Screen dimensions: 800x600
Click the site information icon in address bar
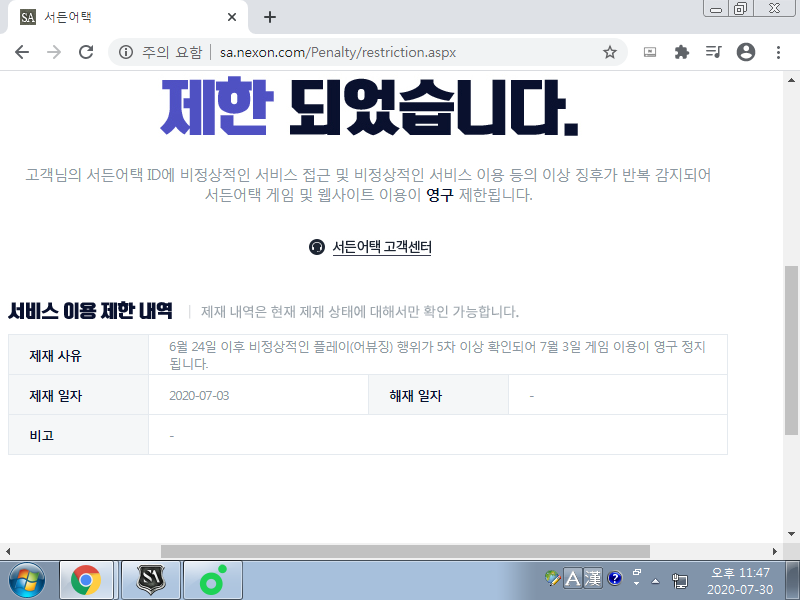tap(126, 53)
